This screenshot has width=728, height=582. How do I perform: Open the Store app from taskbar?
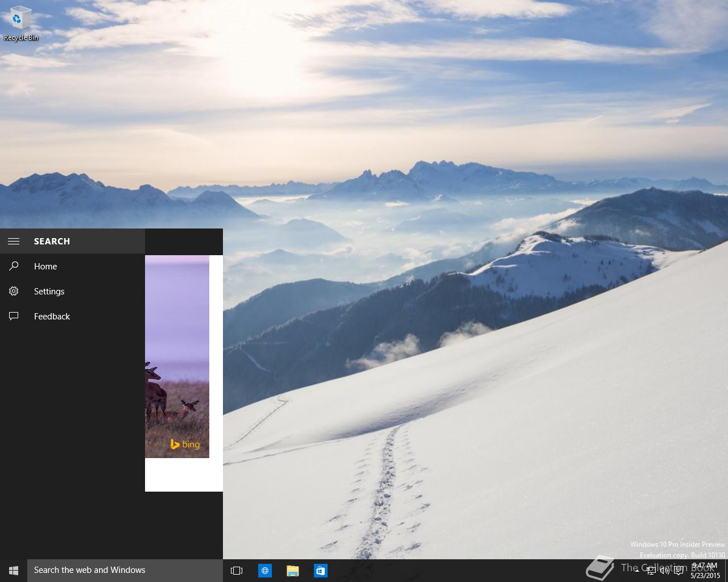(x=320, y=570)
